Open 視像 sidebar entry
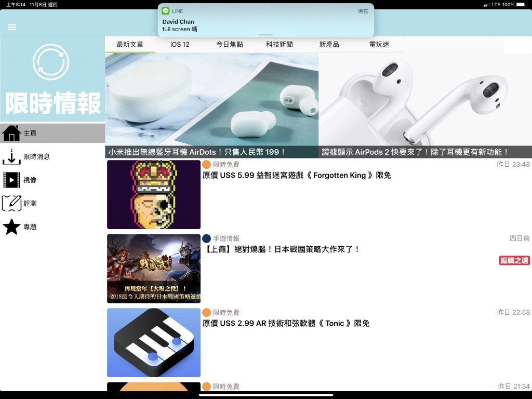Screen dimensions: 532x399 tap(52, 180)
